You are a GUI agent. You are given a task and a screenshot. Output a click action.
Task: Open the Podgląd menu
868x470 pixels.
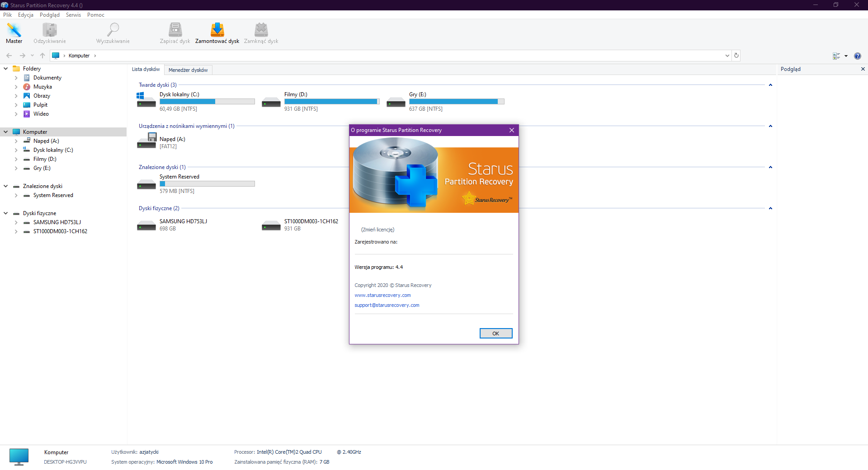coord(50,15)
